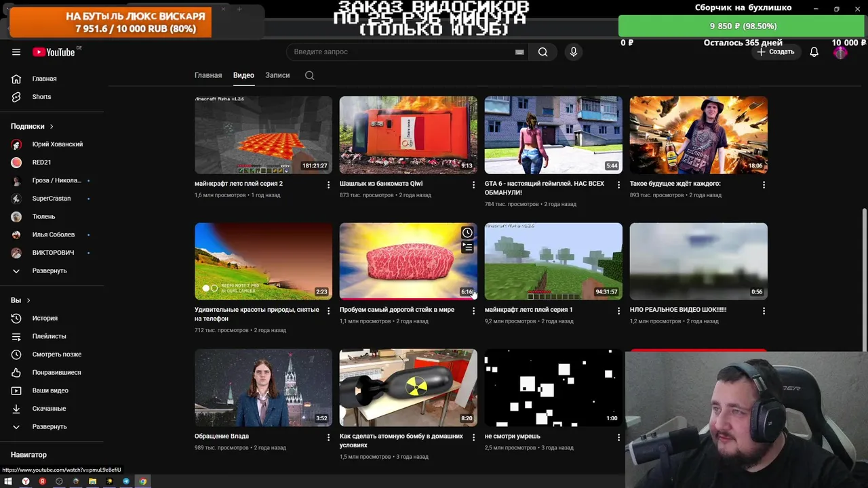The height and width of the screenshot is (488, 868).
Task: Open options for Удивительные красоты природы video
Action: coord(328,310)
